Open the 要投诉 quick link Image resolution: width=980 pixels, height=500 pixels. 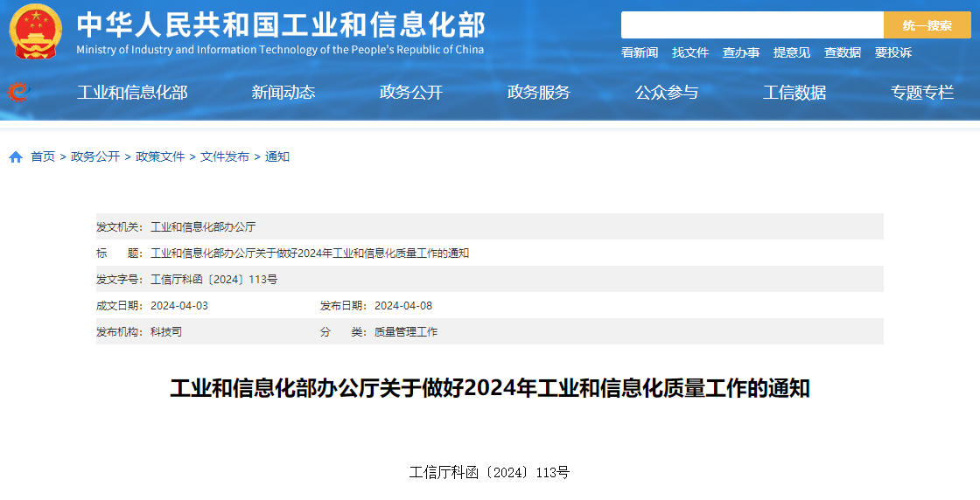click(892, 52)
